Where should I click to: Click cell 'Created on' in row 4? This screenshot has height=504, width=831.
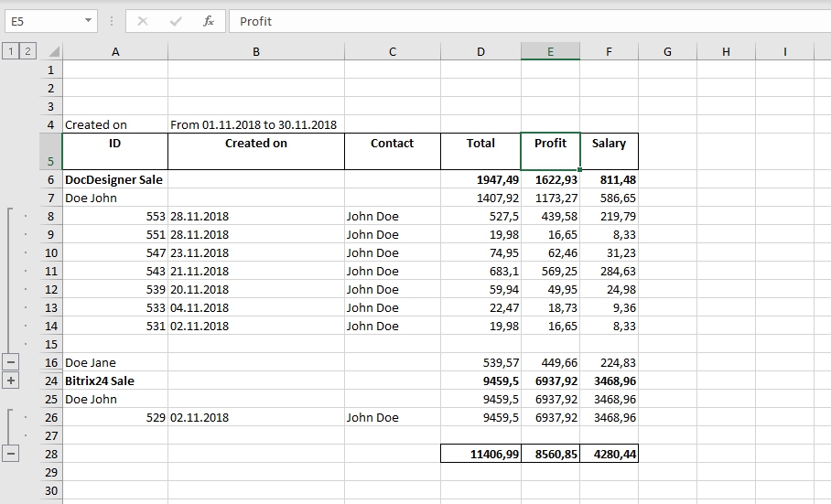pyautogui.click(x=115, y=125)
